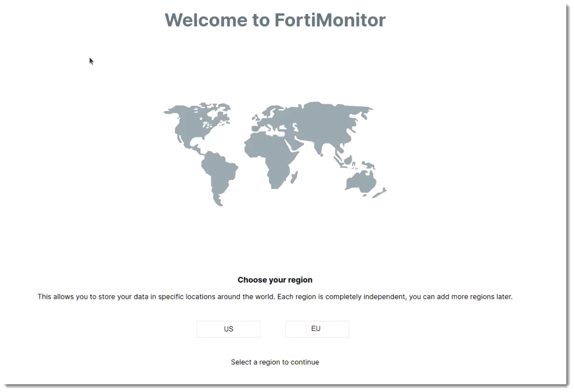
Task: Click the Choose your region heading
Action: click(x=275, y=280)
